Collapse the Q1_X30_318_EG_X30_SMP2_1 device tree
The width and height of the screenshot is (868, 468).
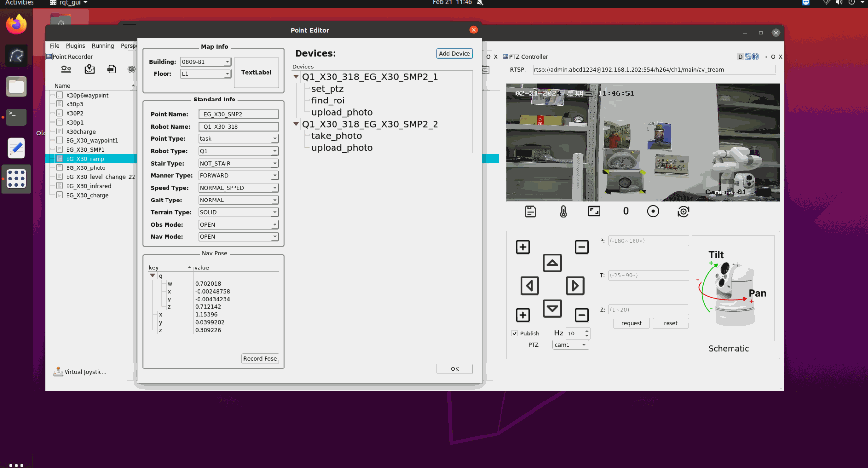pos(296,77)
